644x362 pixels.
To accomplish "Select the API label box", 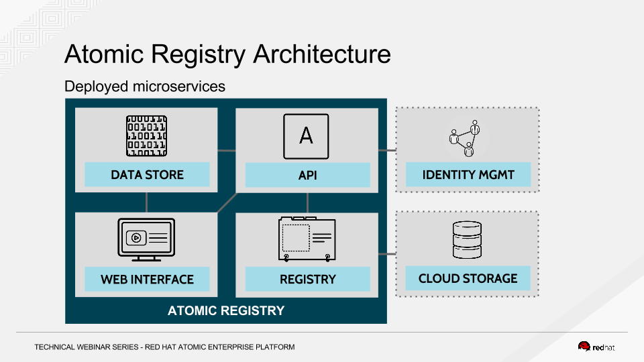I will 307,176.
